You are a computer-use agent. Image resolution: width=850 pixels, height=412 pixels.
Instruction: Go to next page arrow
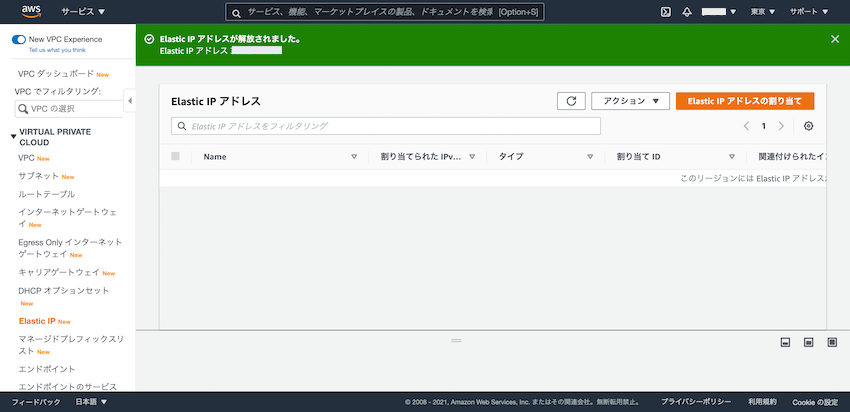[x=781, y=126]
